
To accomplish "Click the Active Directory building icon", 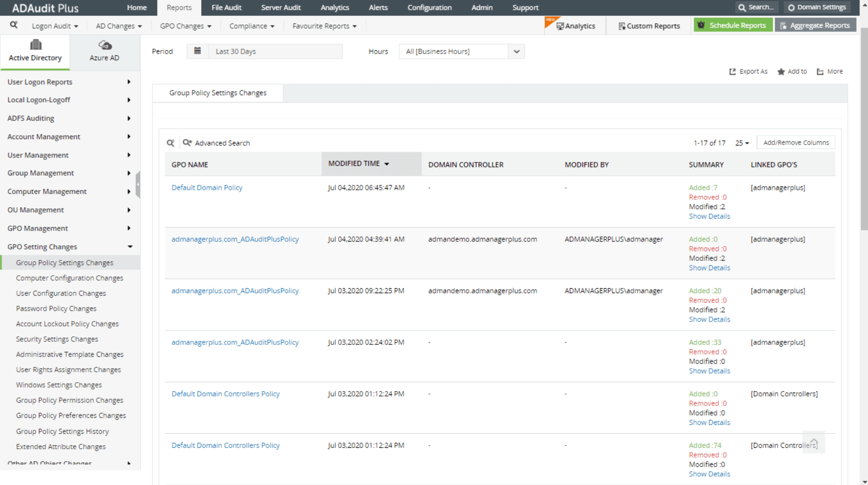I will pos(35,45).
